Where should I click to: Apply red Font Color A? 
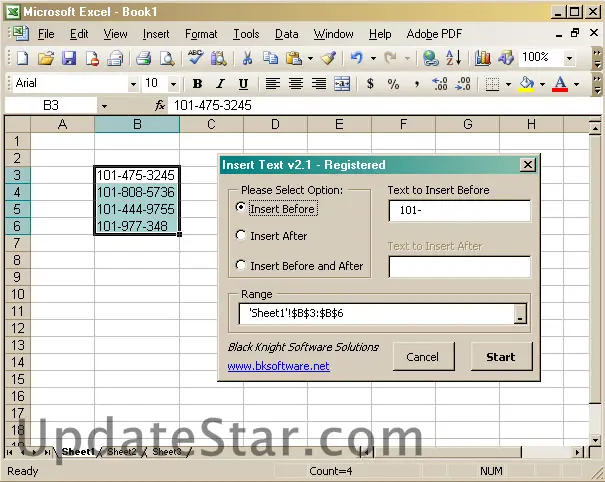point(560,84)
